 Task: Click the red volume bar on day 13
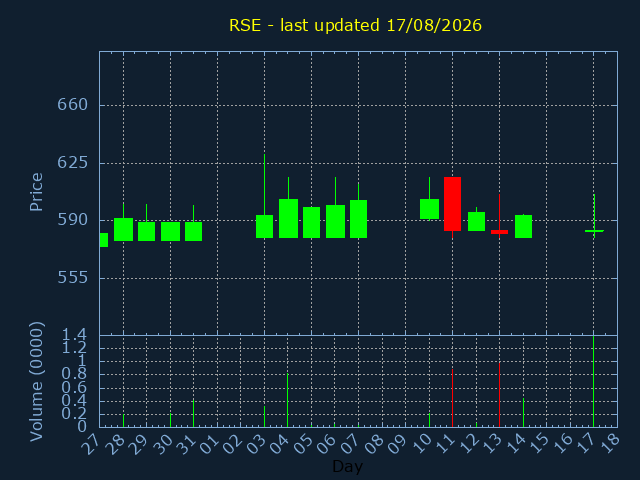pos(500,395)
